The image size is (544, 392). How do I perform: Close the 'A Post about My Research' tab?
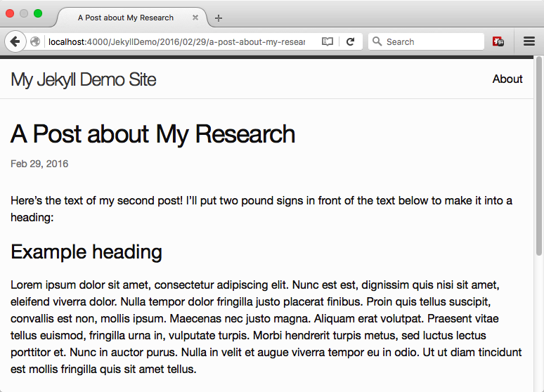195,18
